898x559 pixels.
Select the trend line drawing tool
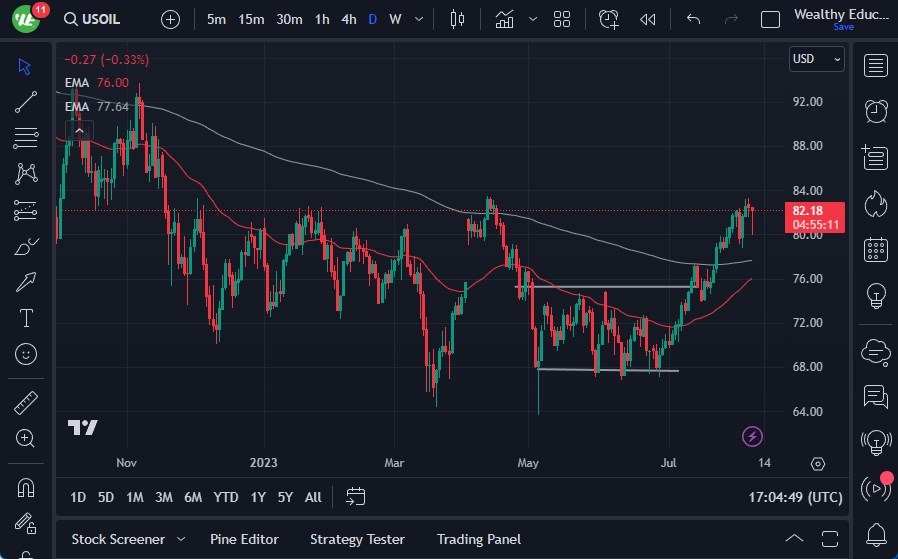[26, 101]
